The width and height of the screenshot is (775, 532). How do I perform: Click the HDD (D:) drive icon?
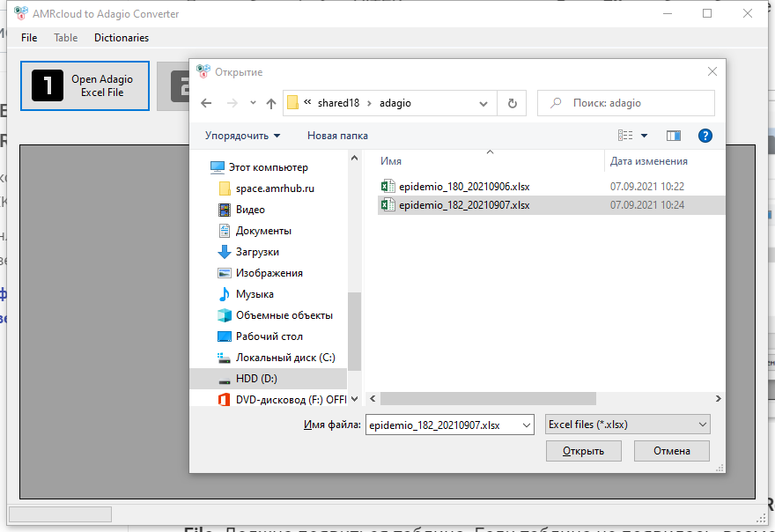point(225,380)
